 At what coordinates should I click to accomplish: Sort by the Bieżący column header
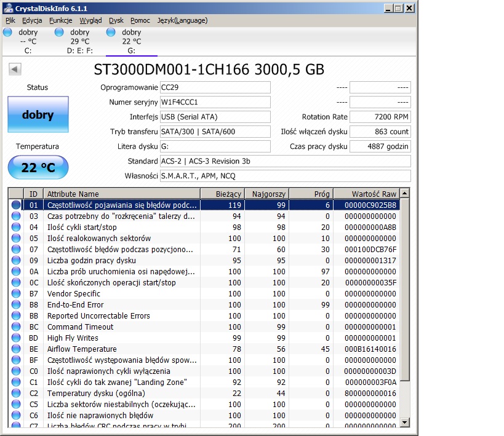click(222, 194)
